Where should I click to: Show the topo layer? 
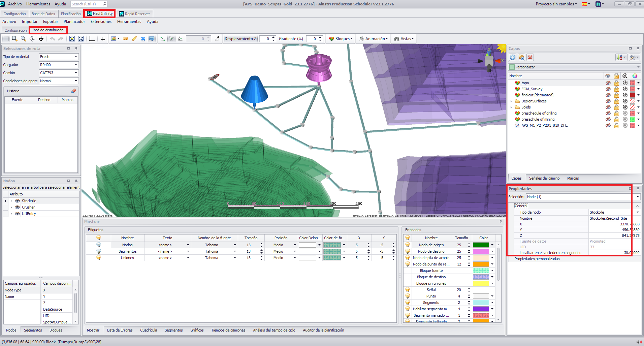tap(608, 83)
